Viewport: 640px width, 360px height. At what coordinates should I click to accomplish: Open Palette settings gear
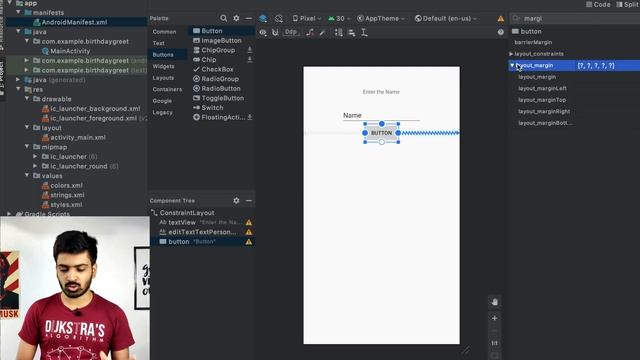click(x=236, y=18)
